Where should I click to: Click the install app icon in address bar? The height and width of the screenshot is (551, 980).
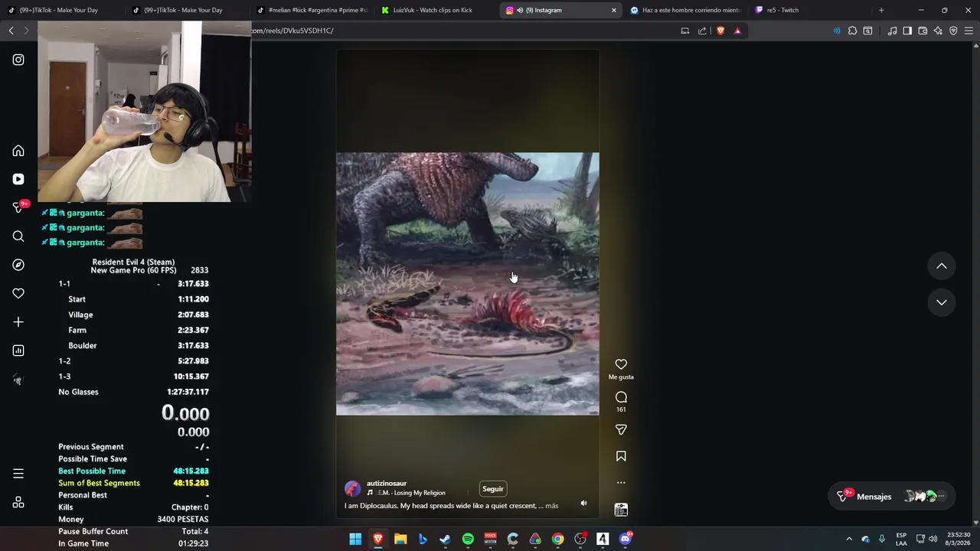pyautogui.click(x=685, y=31)
